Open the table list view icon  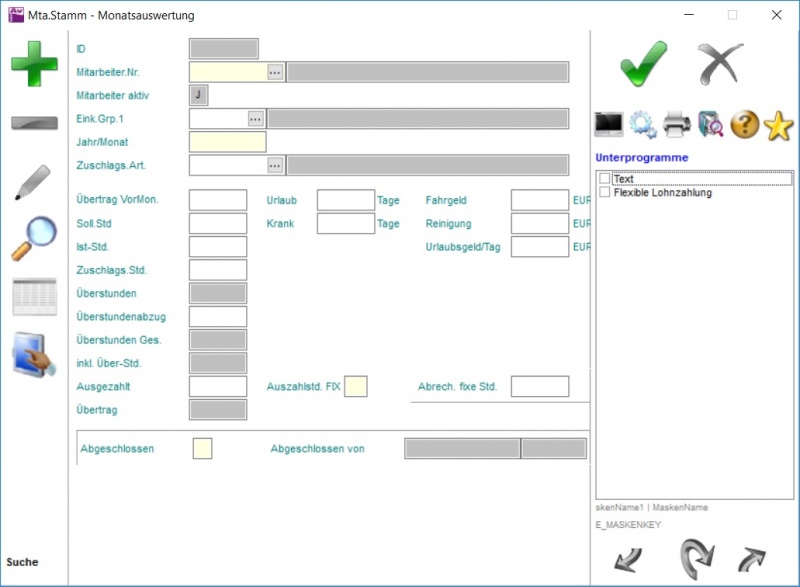click(x=34, y=297)
